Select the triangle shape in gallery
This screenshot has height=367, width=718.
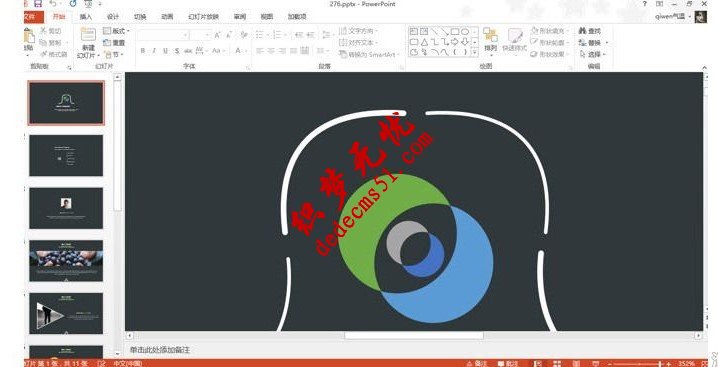point(424,42)
